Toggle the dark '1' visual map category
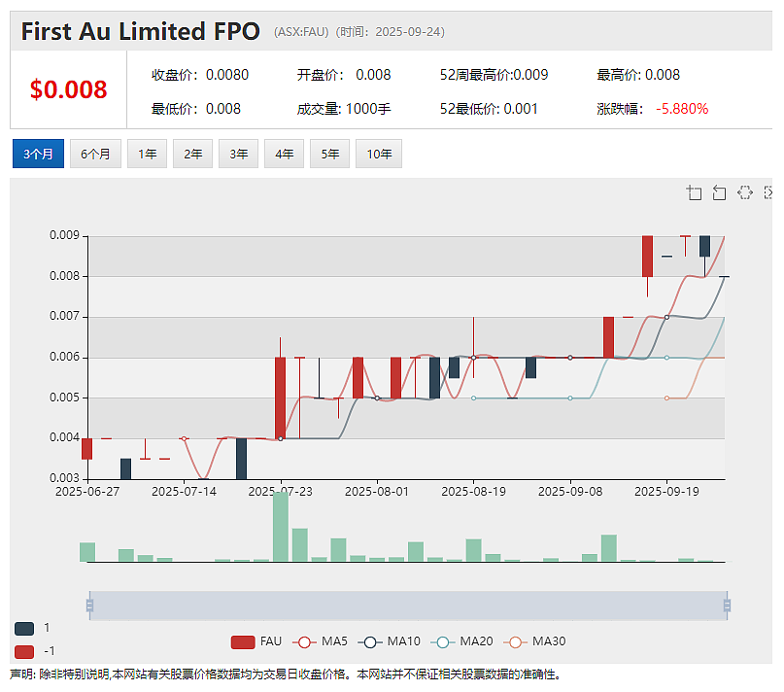 [x=24, y=629]
